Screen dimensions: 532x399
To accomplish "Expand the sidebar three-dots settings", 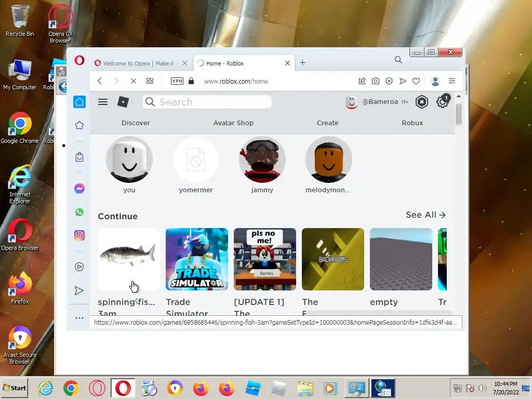I will tap(79, 318).
